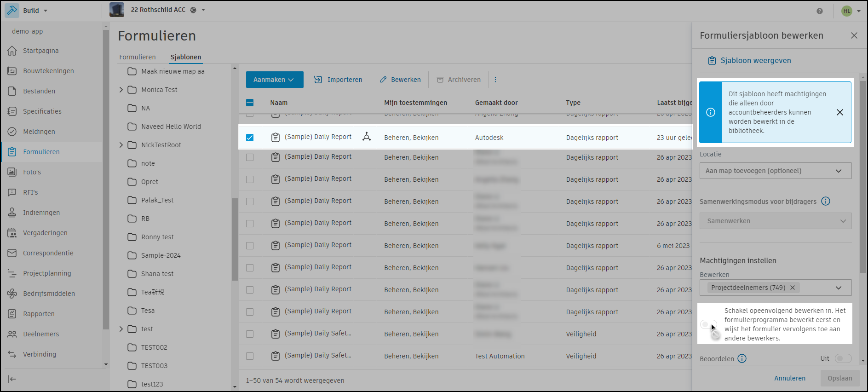The height and width of the screenshot is (392, 868).
Task: Remove the Projectdeelnemers (749) tag
Action: 793,288
